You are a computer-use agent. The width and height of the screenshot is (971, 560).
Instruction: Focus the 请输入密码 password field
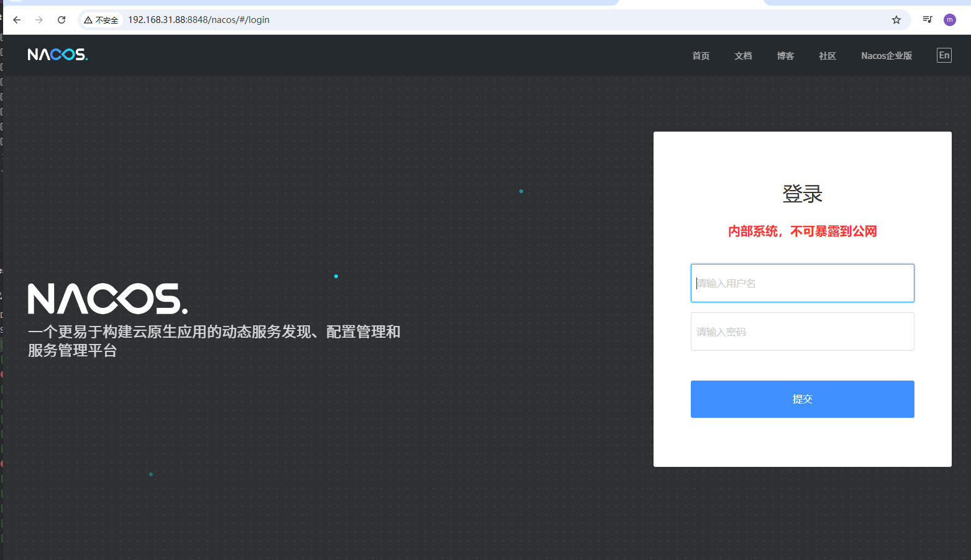pos(802,332)
